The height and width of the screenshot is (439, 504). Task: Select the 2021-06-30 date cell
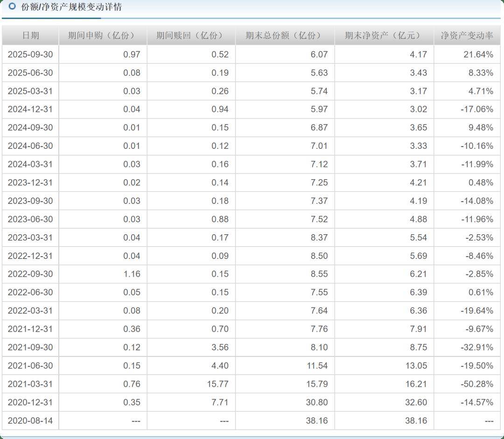30,366
